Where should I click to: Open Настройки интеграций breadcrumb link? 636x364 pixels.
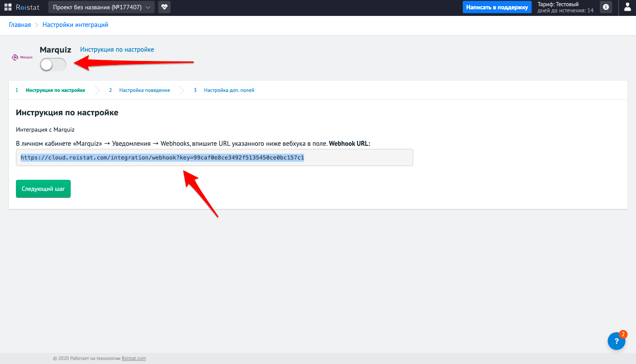point(75,25)
